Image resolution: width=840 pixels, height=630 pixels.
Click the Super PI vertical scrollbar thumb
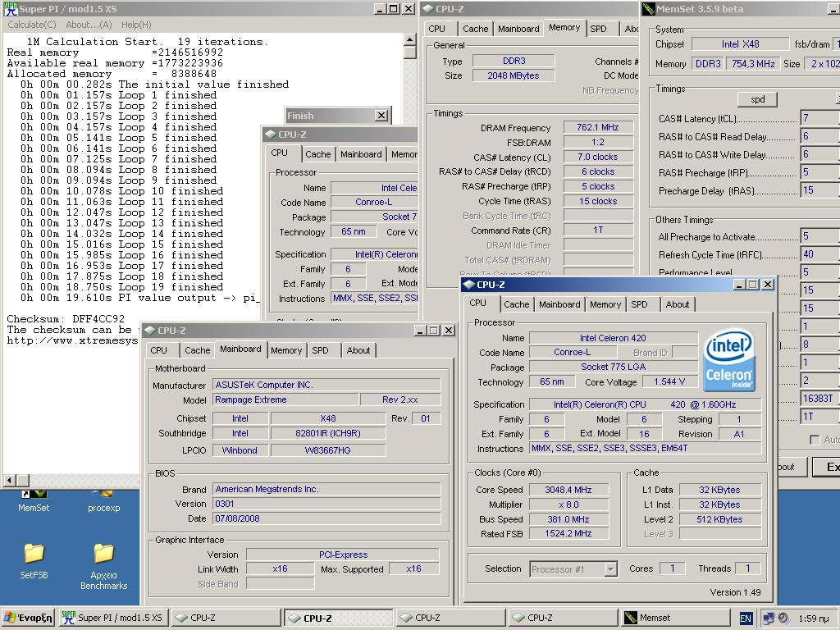coord(410,52)
